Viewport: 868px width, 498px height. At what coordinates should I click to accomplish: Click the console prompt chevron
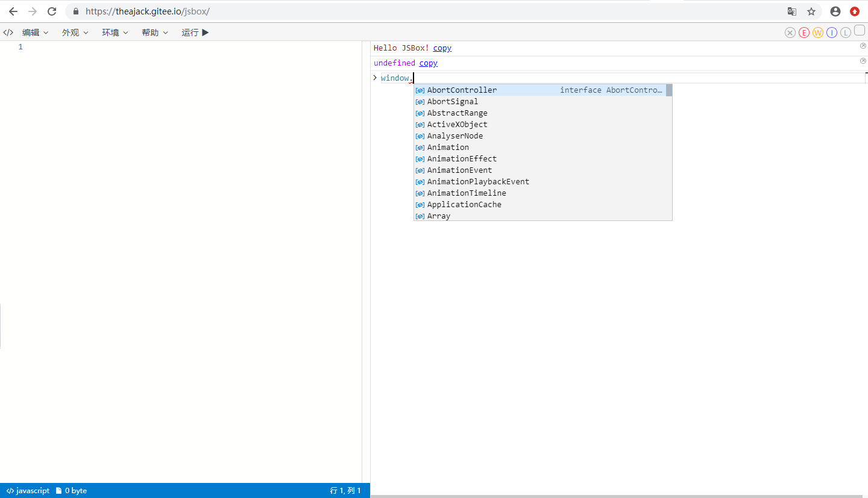[x=375, y=78]
